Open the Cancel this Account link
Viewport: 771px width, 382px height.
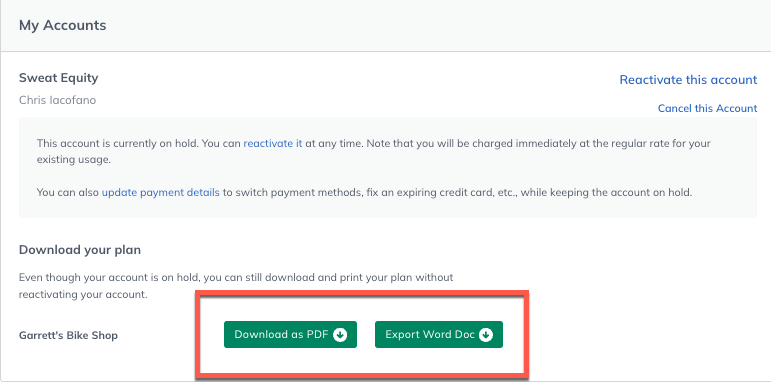pos(708,108)
